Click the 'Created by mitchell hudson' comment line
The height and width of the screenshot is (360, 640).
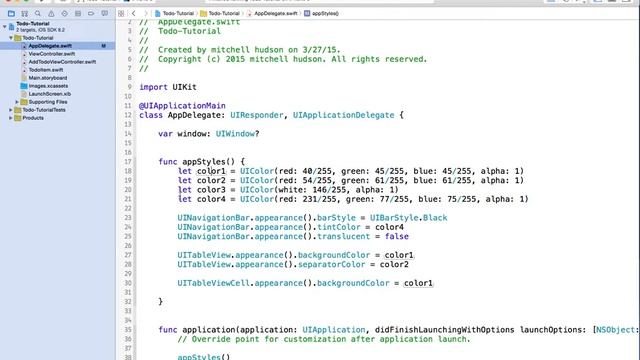tap(240, 50)
